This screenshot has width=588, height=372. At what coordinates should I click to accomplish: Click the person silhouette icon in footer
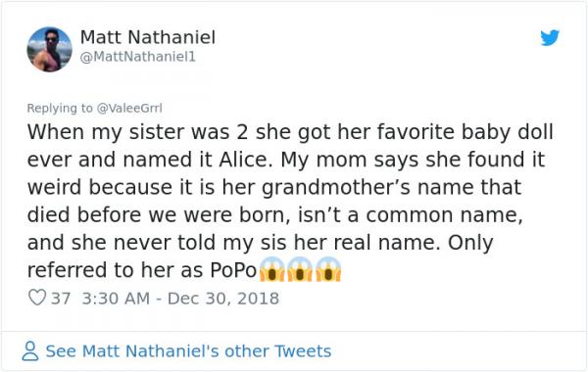pos(30,351)
